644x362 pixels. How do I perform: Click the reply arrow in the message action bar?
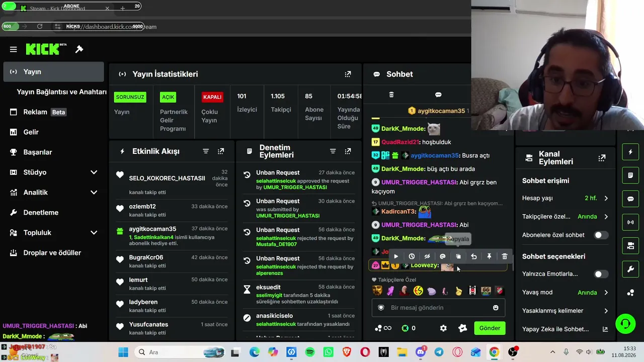(x=473, y=256)
